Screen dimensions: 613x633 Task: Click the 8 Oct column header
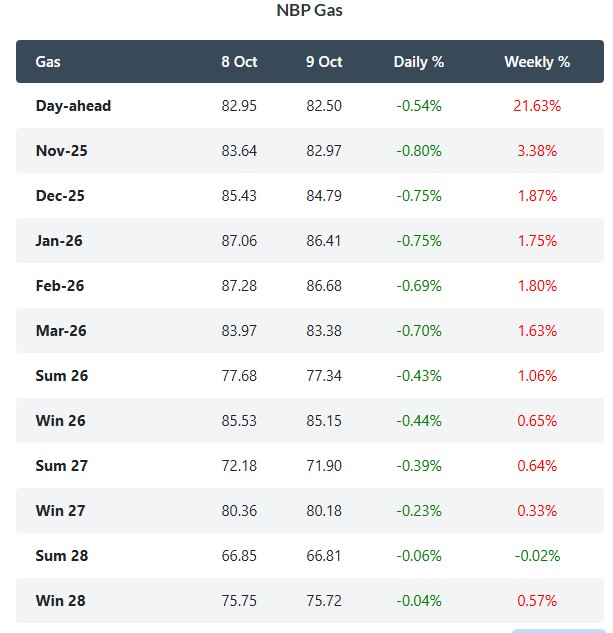pos(239,61)
